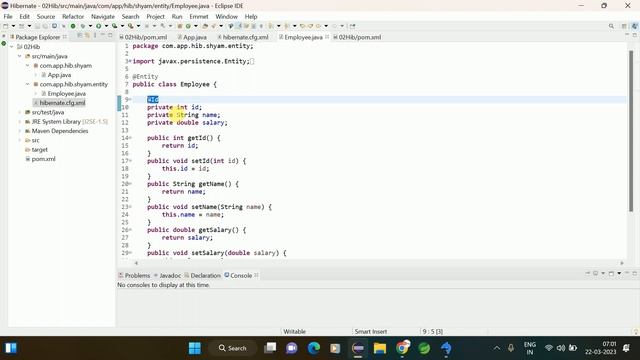
Task: Open the Source menu
Action: click(46, 16)
